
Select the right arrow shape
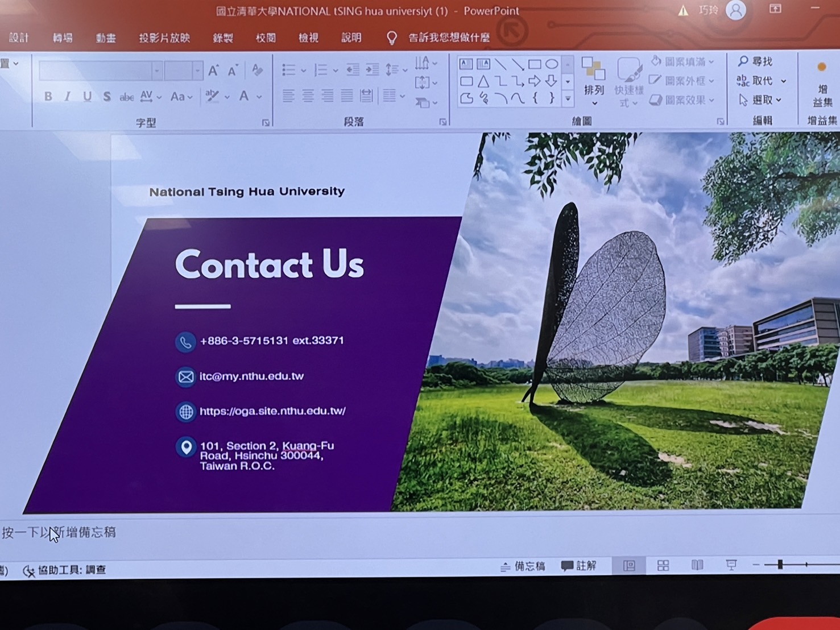(534, 81)
